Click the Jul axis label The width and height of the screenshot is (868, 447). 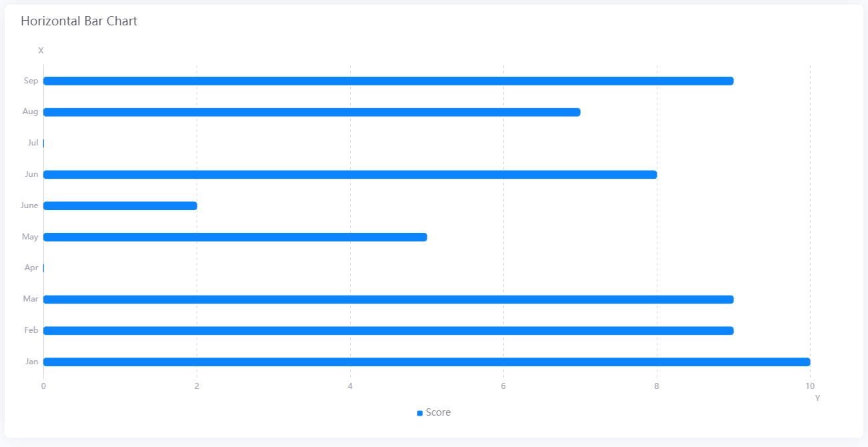33,143
